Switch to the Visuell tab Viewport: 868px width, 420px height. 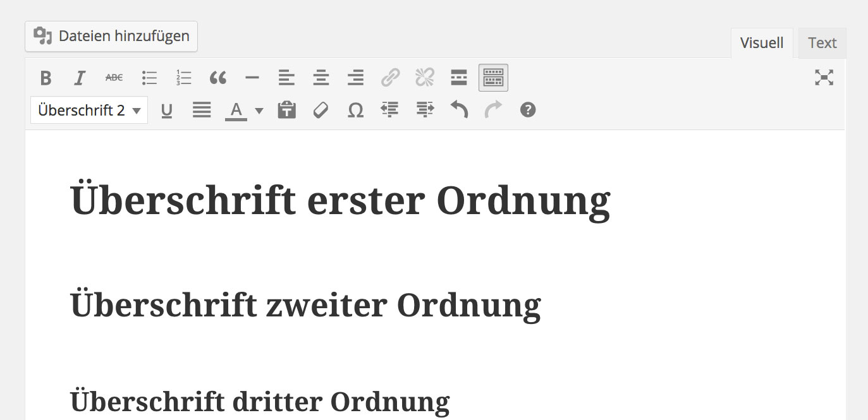coord(762,43)
